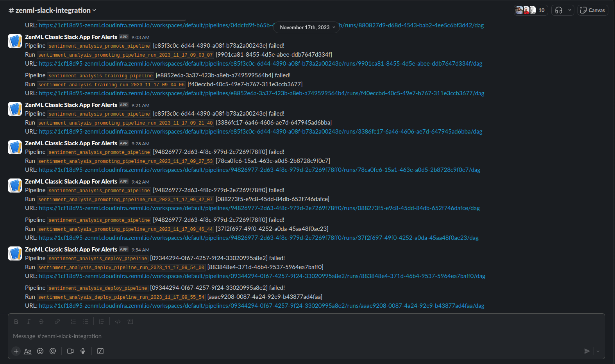Open run URL ending 088273f5...652f746dafce/dag

pyautogui.click(x=259, y=208)
